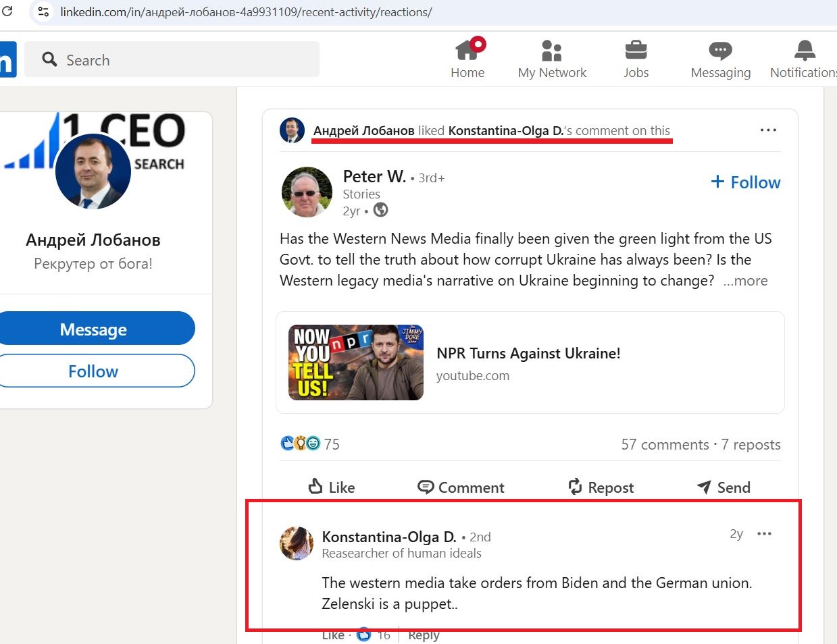The height and width of the screenshot is (644, 837).
Task: Reload the page with the browser refresh icon
Action: (7, 11)
